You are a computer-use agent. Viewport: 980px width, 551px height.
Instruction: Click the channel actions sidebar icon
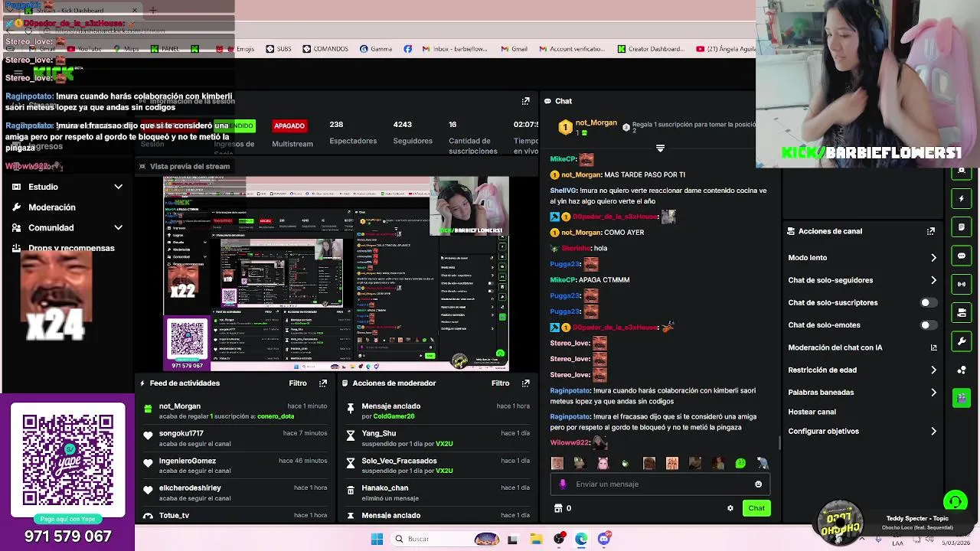(962, 312)
